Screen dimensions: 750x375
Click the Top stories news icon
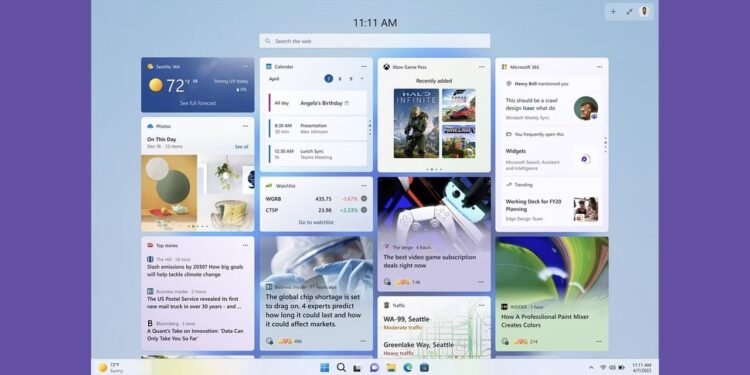pos(150,245)
